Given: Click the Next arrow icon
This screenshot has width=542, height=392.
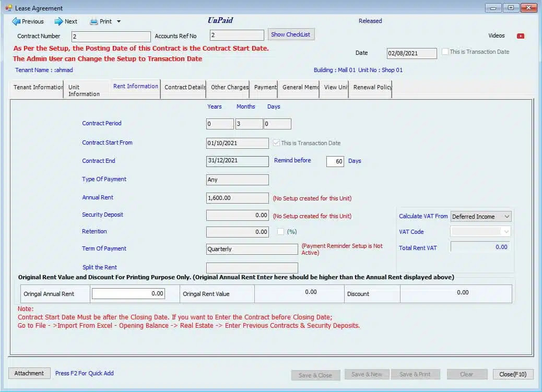Looking at the screenshot, I should click(x=59, y=21).
